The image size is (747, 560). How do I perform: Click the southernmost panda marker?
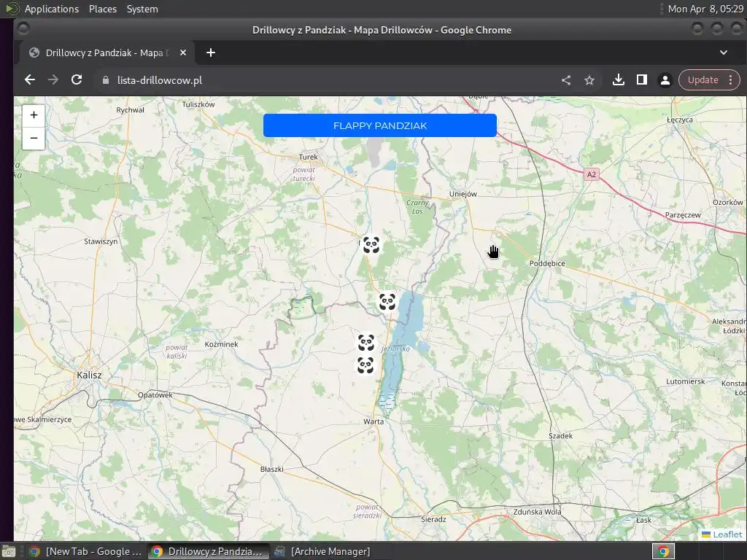(365, 365)
